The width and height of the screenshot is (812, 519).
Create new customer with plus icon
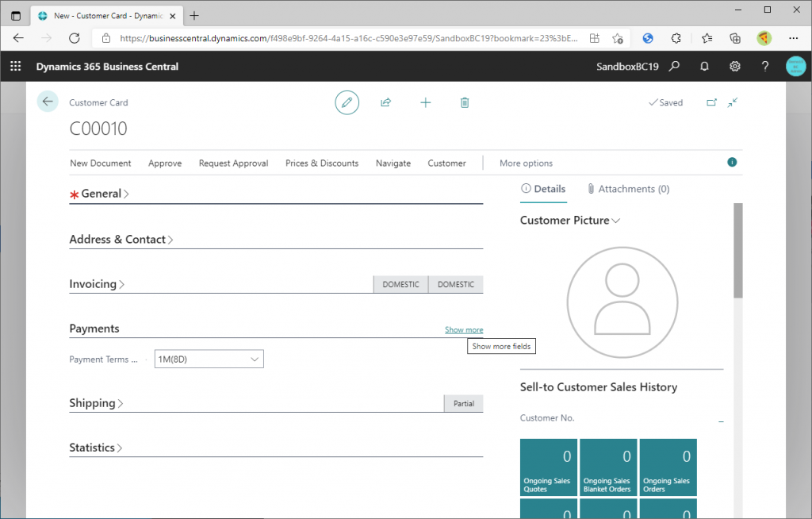(425, 102)
